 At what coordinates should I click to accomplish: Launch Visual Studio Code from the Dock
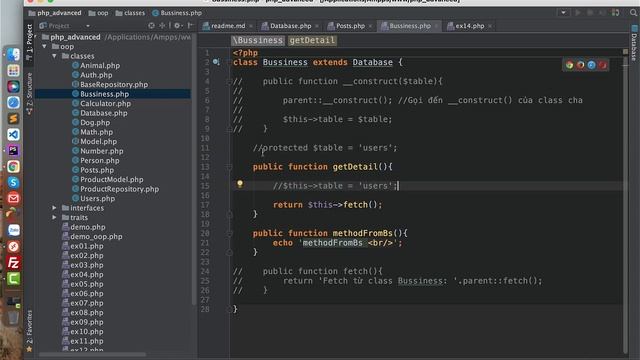[x=13, y=134]
